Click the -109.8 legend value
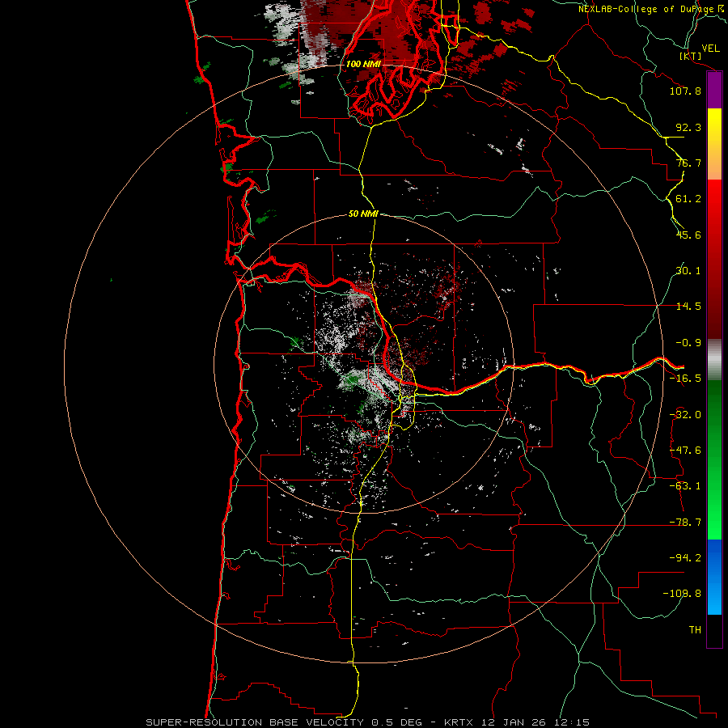Screen dimensions: 728x728 click(682, 594)
